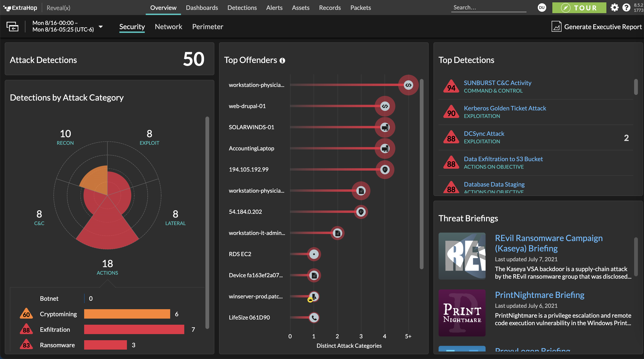This screenshot has width=644, height=359.
Task: Open the Records page
Action: (x=330, y=8)
